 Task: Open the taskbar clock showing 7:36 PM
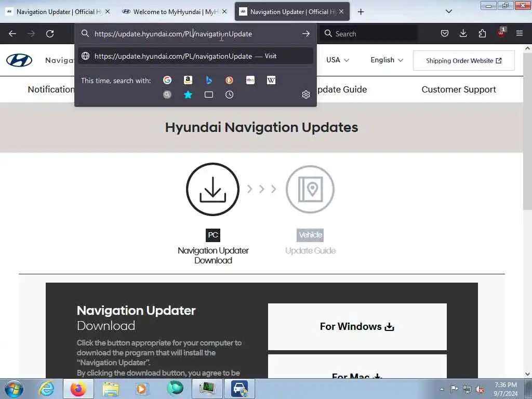506,389
